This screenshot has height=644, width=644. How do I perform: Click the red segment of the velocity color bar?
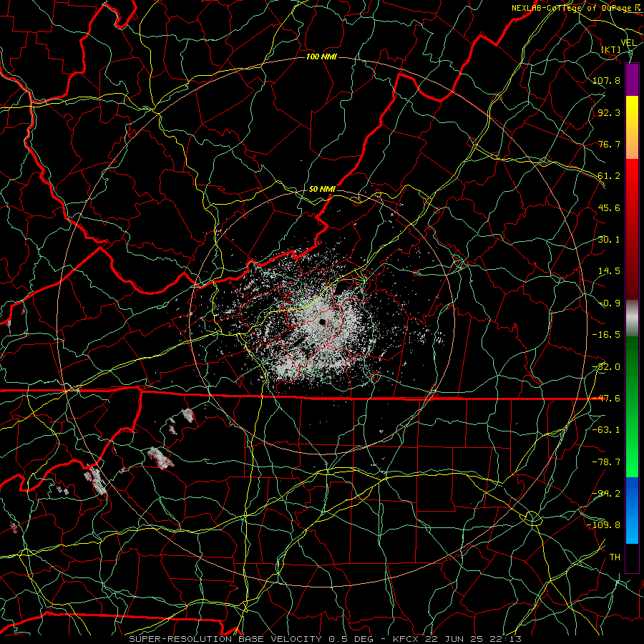coord(632,229)
